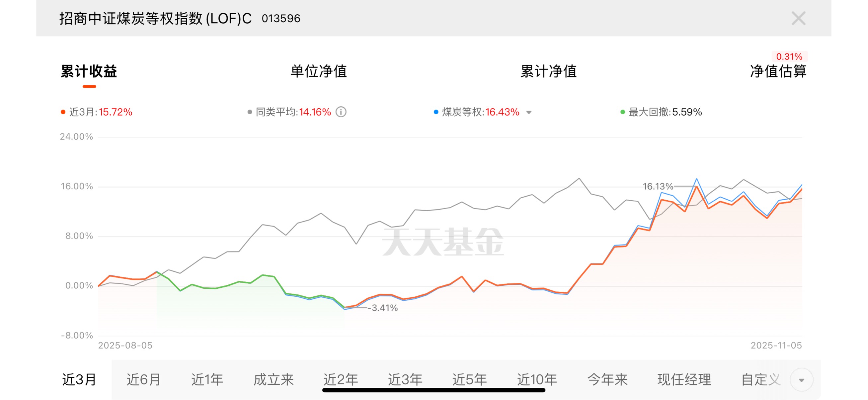Click the blue 煤炭等权 legend dot
This screenshot has height=400, width=868.
pyautogui.click(x=436, y=112)
